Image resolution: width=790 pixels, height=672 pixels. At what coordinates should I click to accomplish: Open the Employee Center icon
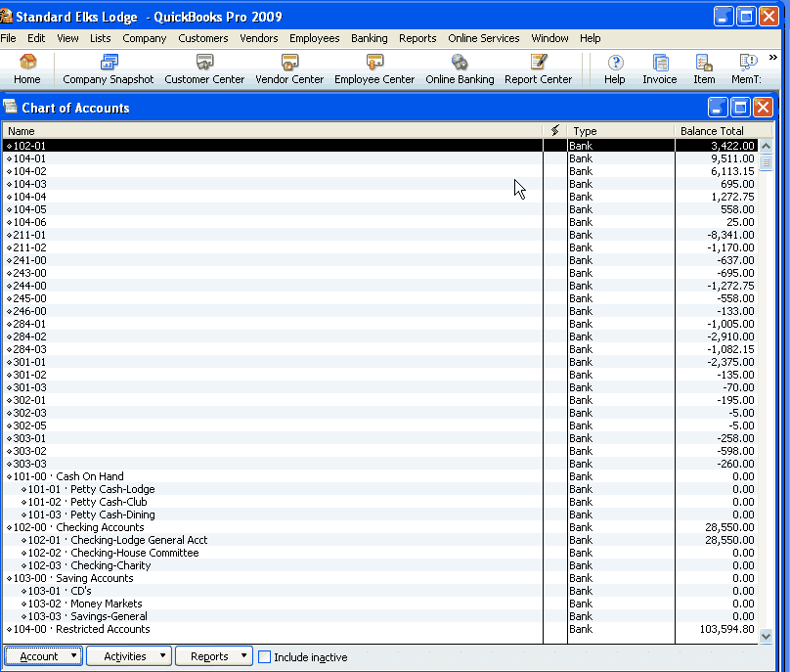374,68
